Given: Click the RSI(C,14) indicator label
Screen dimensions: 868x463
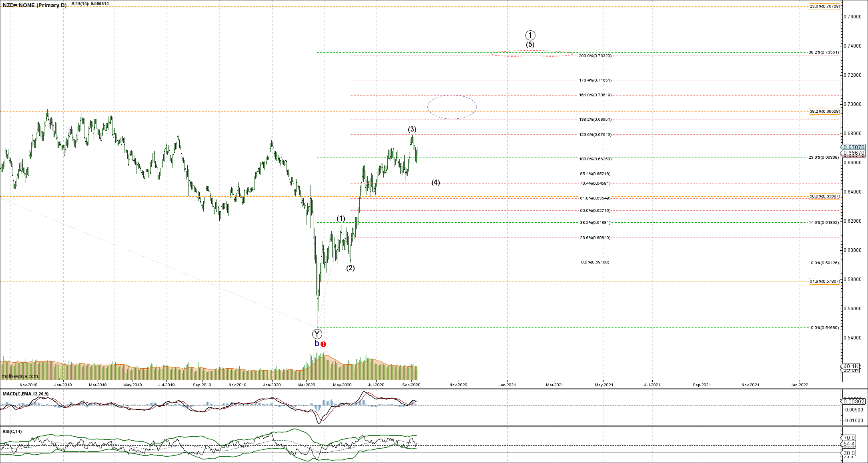Looking at the screenshot, I should 12,431.
